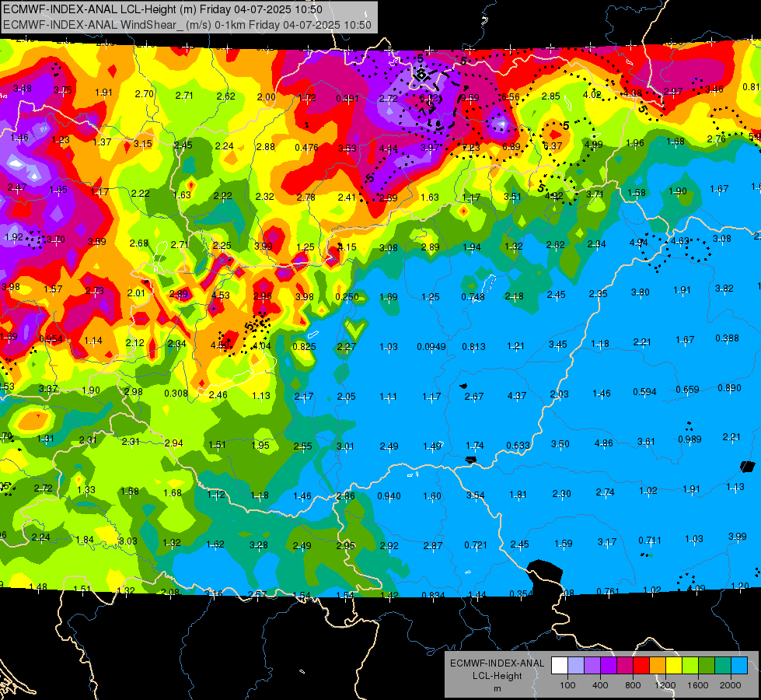Click the wind shear value 0.659
Viewport: 761px width, 700px height.
(x=687, y=390)
